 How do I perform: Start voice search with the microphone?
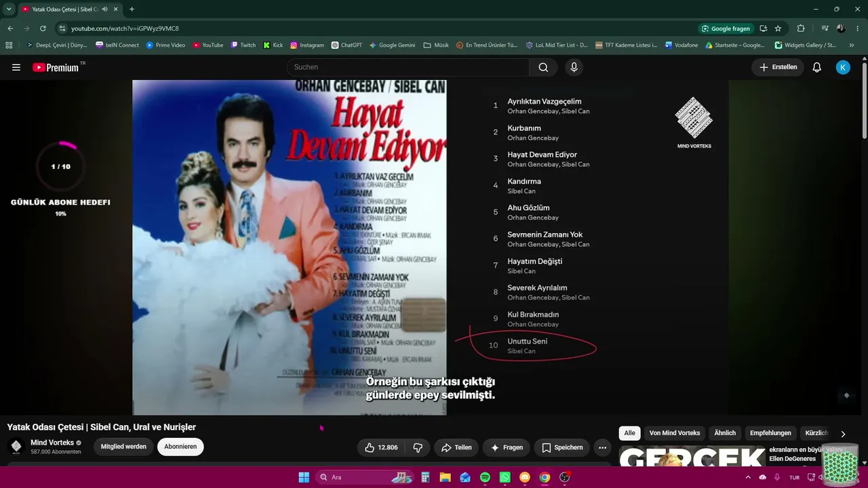point(574,67)
